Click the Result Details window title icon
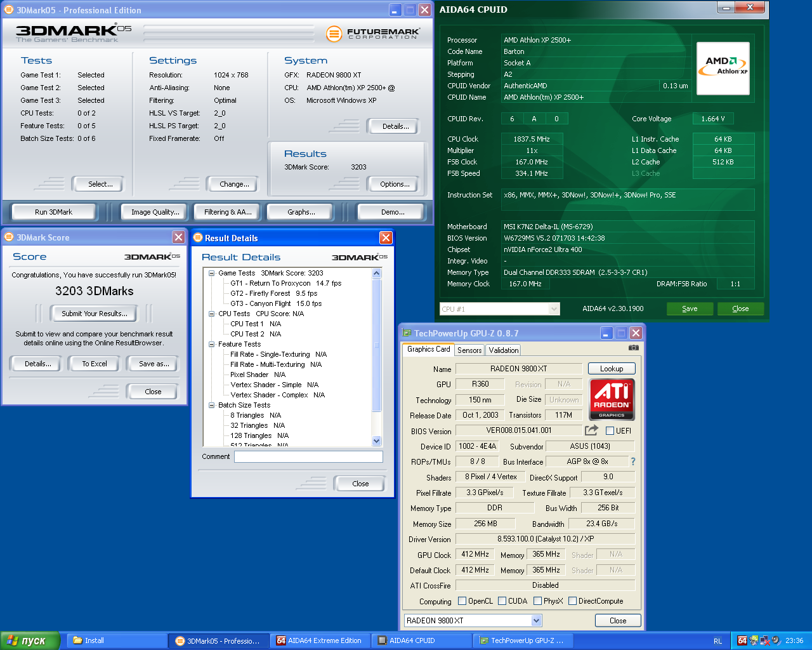Image resolution: width=812 pixels, height=650 pixels. point(198,238)
